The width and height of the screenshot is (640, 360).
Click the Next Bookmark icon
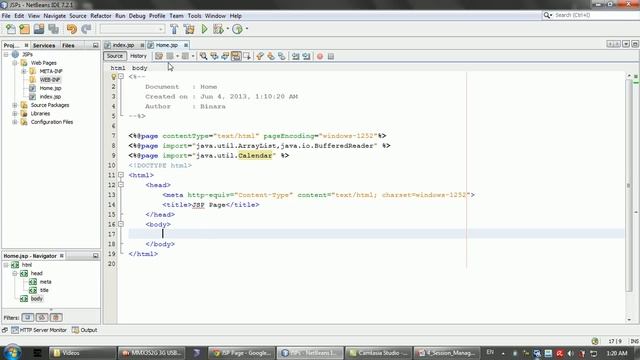pos(271,56)
